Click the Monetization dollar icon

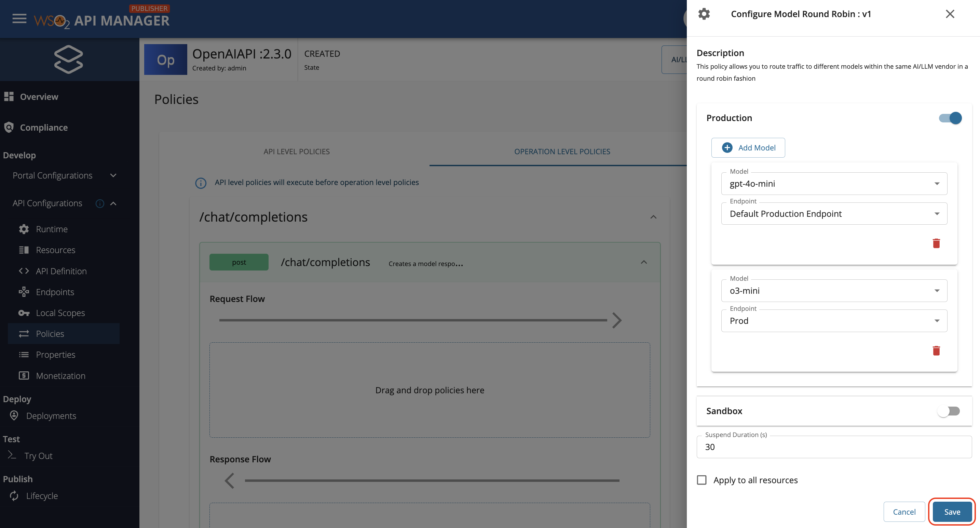tap(24, 376)
